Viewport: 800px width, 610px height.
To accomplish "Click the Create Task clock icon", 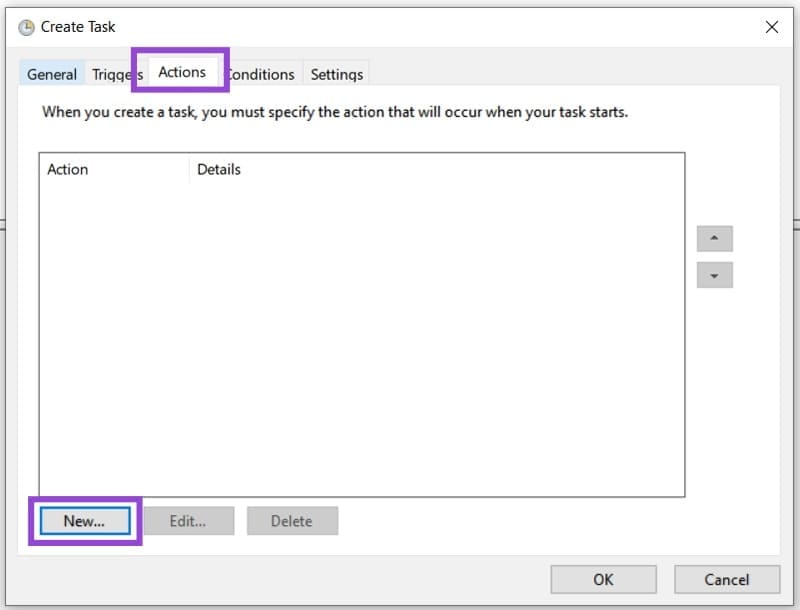I will [26, 27].
